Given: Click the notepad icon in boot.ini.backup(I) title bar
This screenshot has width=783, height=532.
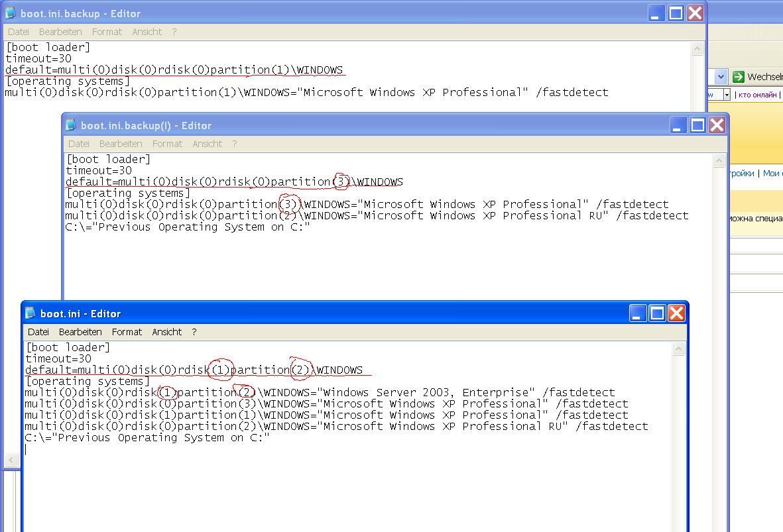Looking at the screenshot, I should pos(70,125).
